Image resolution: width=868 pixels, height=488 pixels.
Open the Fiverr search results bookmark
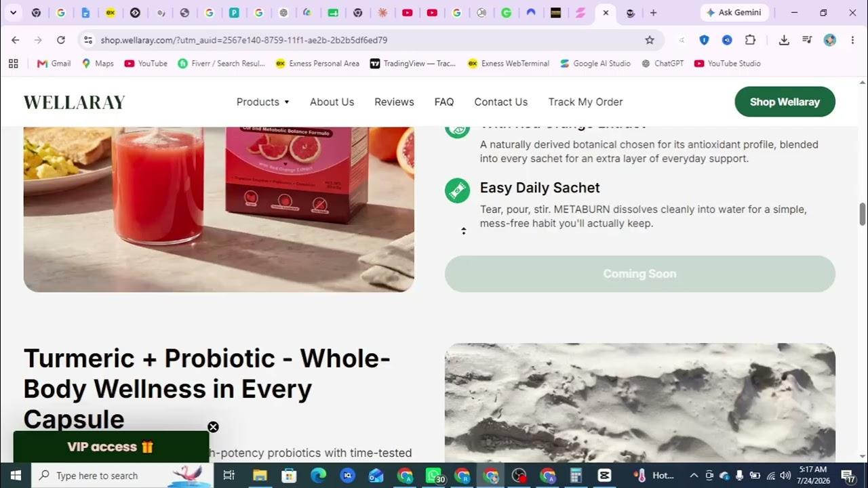pyautogui.click(x=221, y=64)
